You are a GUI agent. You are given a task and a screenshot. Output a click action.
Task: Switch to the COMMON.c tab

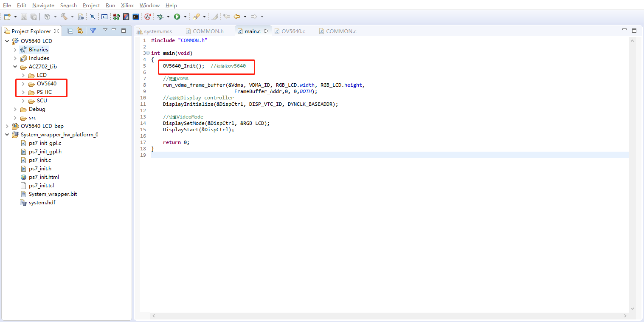[x=337, y=31]
